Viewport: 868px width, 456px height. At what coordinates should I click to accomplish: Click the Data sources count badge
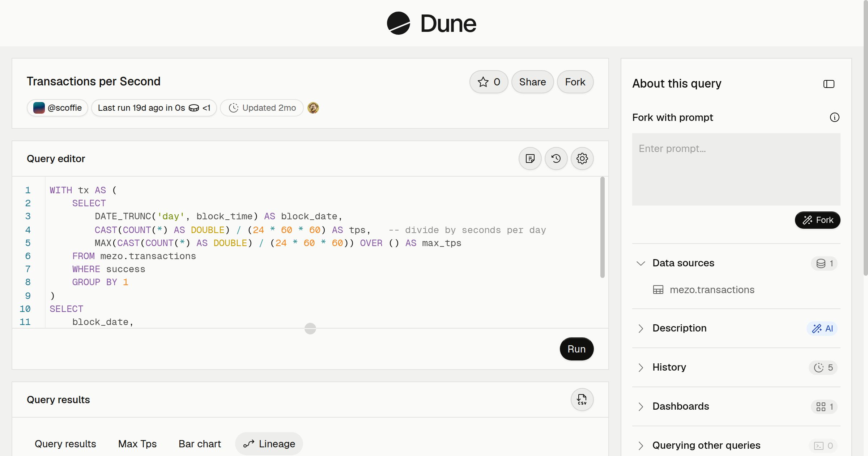tap(824, 263)
